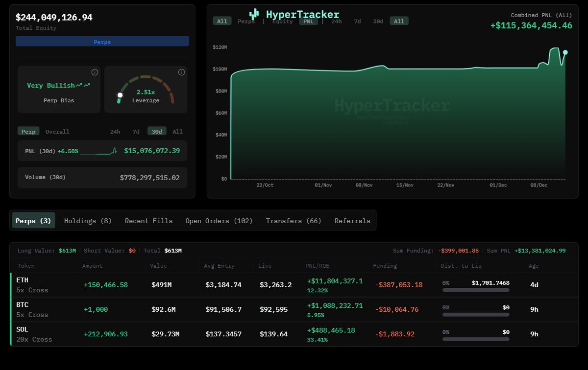Click the chart's latest data point marker
This screenshot has height=370, width=588.
(565, 52)
